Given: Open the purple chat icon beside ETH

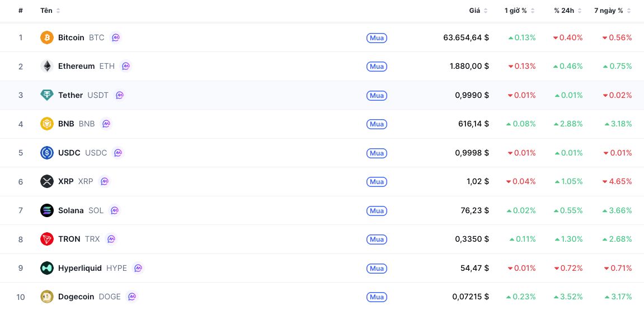Looking at the screenshot, I should pos(126,66).
